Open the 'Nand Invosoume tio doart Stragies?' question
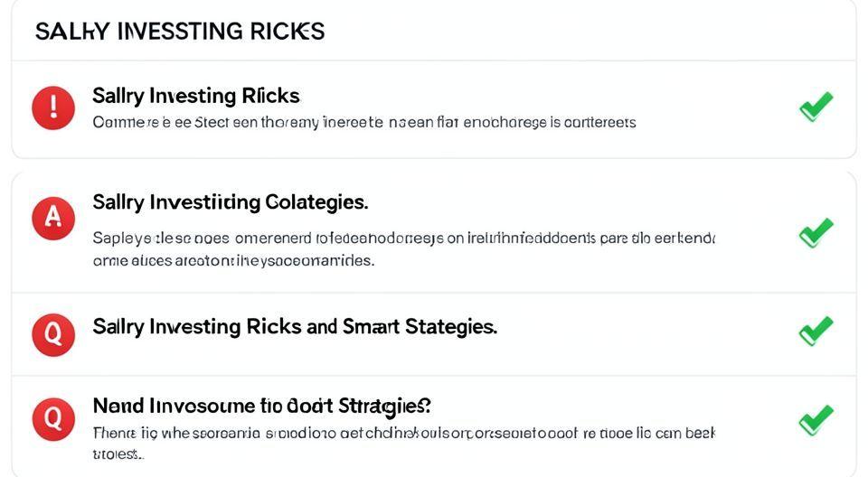Viewport: 868px width, 477px height. [x=261, y=406]
